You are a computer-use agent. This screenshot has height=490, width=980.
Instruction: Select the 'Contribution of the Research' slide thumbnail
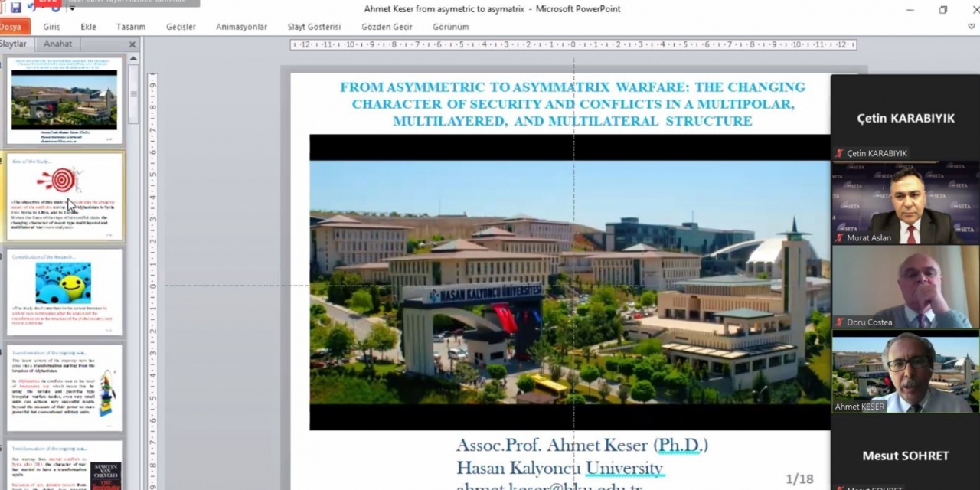coord(64,292)
